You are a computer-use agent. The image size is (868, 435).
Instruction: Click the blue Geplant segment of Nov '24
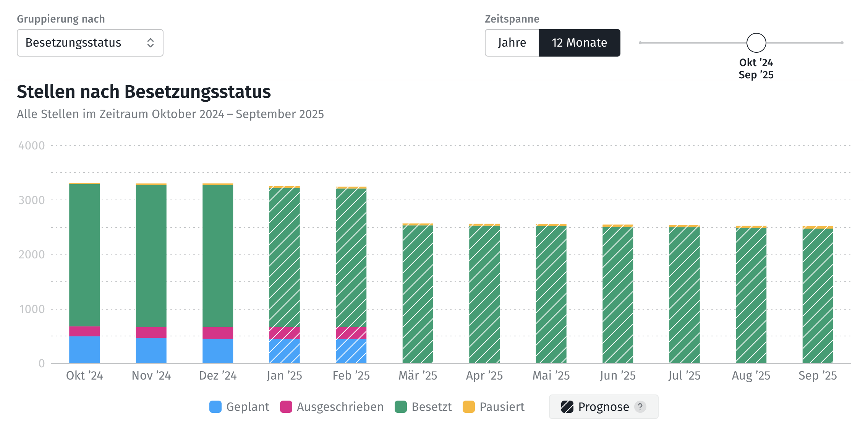point(151,350)
